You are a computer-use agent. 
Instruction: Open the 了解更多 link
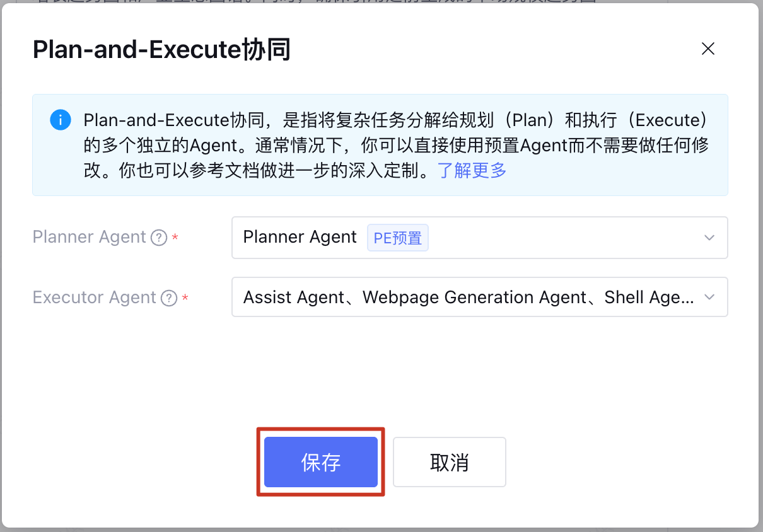472,170
